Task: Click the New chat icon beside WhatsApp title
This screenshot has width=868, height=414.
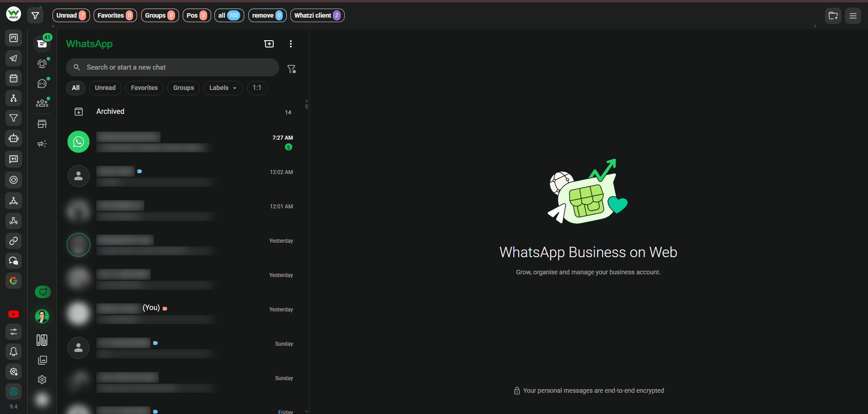Action: click(269, 44)
